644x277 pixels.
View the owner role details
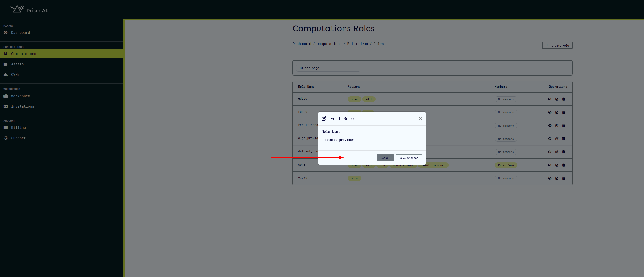point(549,165)
